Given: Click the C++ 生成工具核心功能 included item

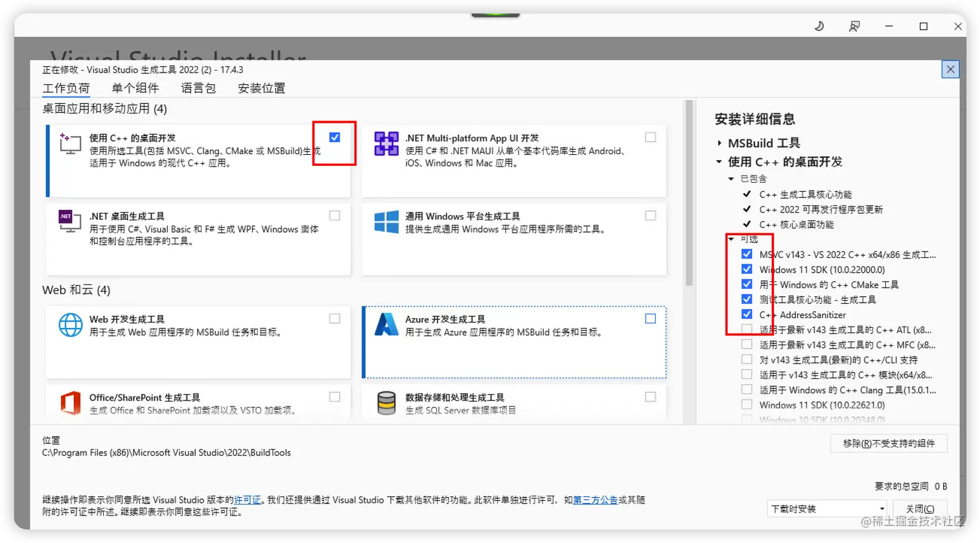Looking at the screenshot, I should 806,194.
